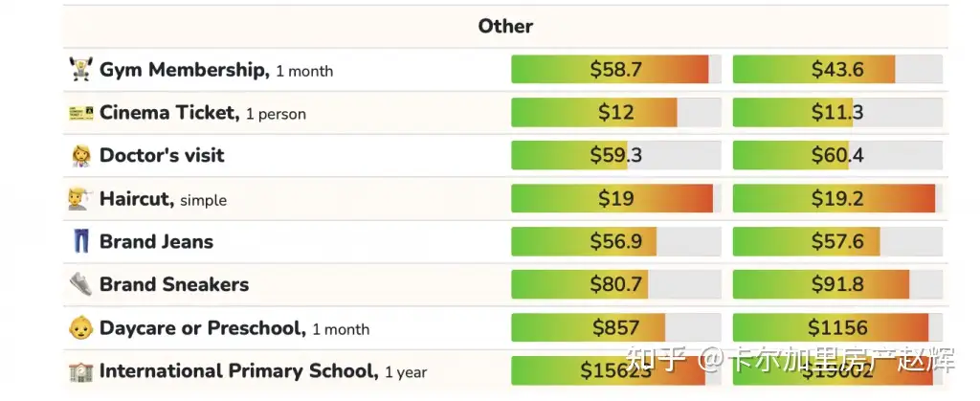Click the $857 daycare price bar

[x=615, y=328]
